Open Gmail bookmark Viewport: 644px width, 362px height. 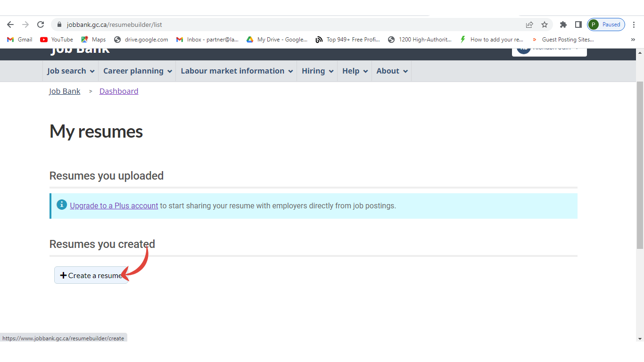pyautogui.click(x=20, y=40)
